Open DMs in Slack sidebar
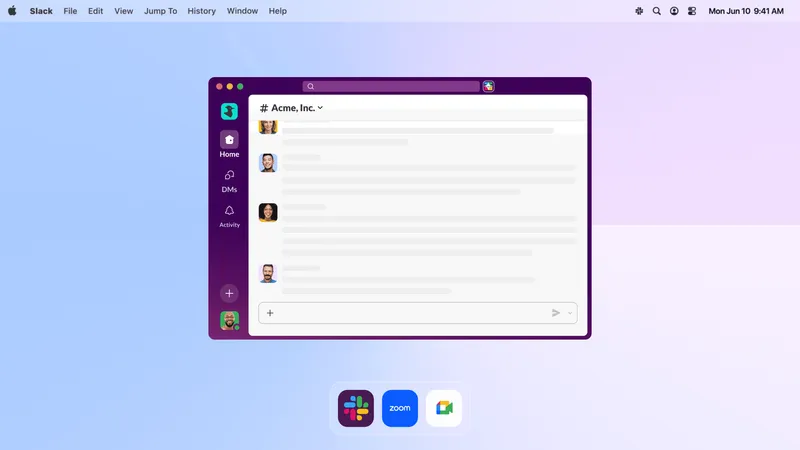The image size is (800, 450). tap(229, 181)
